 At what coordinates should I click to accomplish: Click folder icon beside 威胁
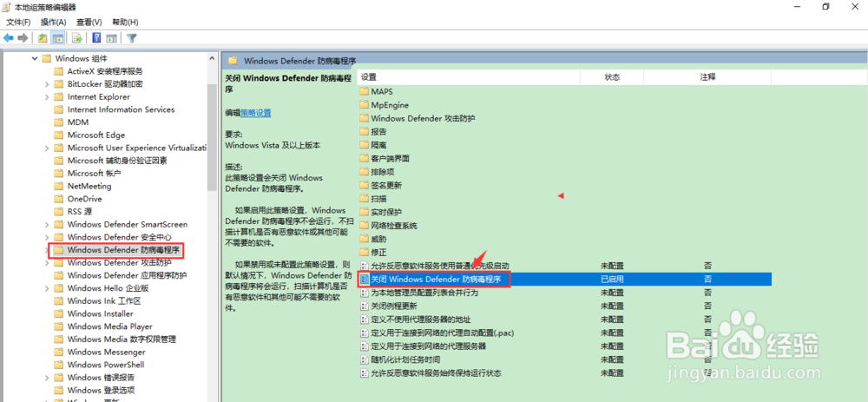point(364,239)
